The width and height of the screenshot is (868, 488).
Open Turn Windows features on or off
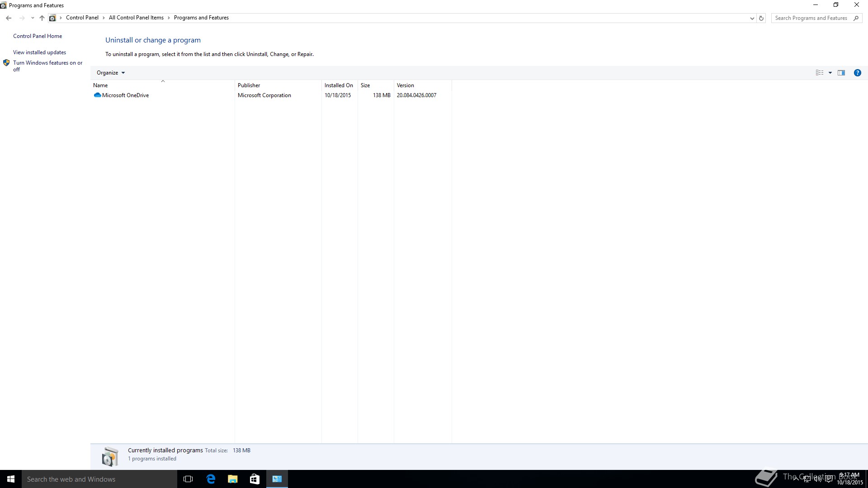coord(47,63)
